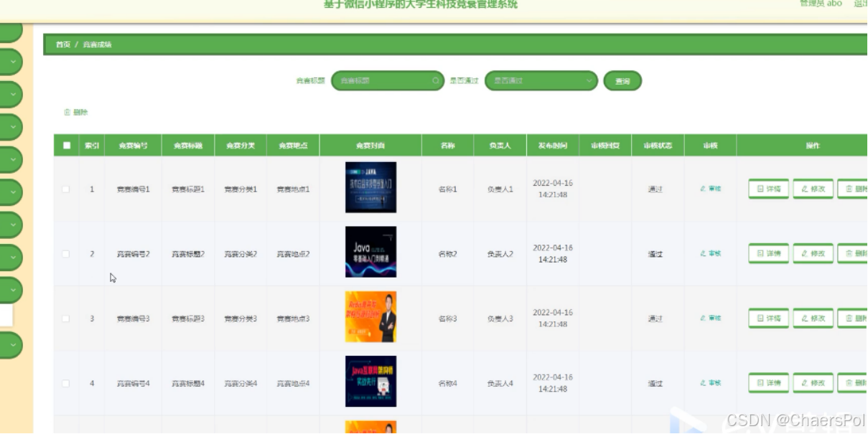Click the trash icon of the batch 删除 button
The height and width of the screenshot is (434, 868).
[x=67, y=113]
